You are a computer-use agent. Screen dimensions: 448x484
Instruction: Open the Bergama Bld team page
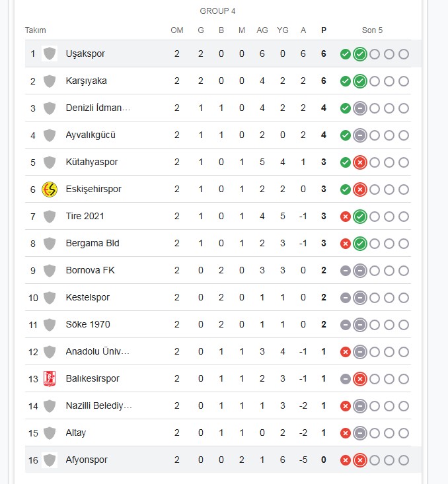(93, 243)
